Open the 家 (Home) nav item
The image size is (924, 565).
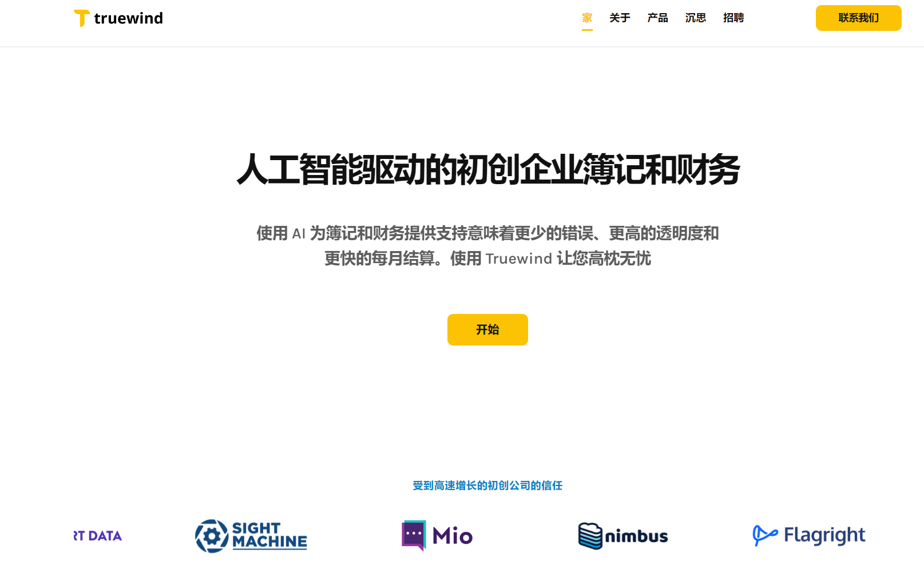click(x=587, y=18)
